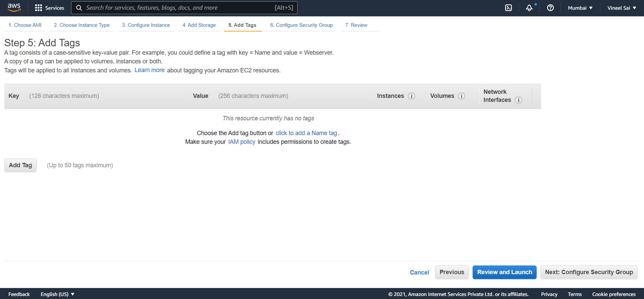The height and width of the screenshot is (299, 644).
Task: Expand the Mumbai region dropdown
Action: point(580,8)
